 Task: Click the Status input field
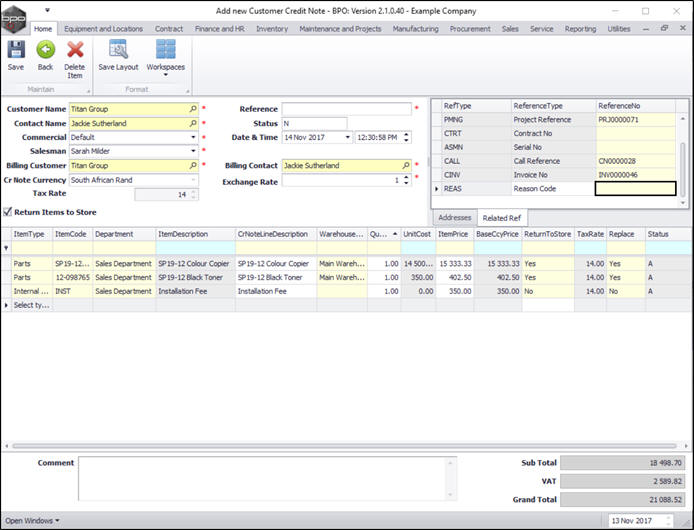point(314,124)
